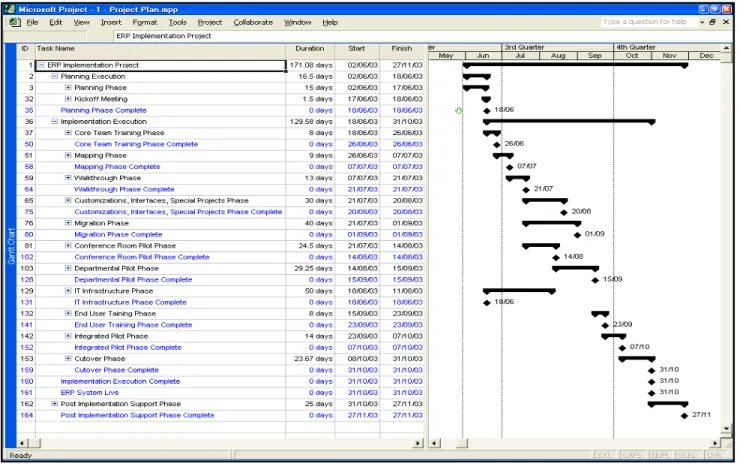Screen dimensions: 740x464
Task: Expand the Departmental Pilot Phase task
Action: tap(68, 269)
